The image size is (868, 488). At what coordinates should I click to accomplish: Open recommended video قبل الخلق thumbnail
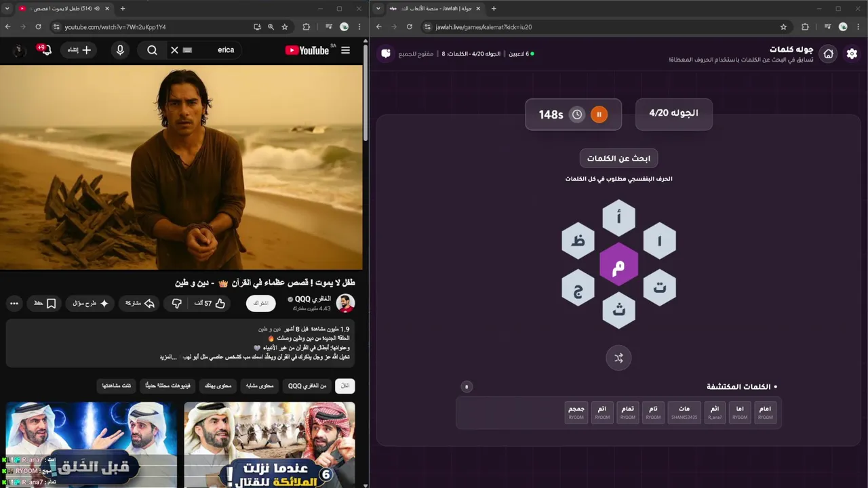point(91,445)
